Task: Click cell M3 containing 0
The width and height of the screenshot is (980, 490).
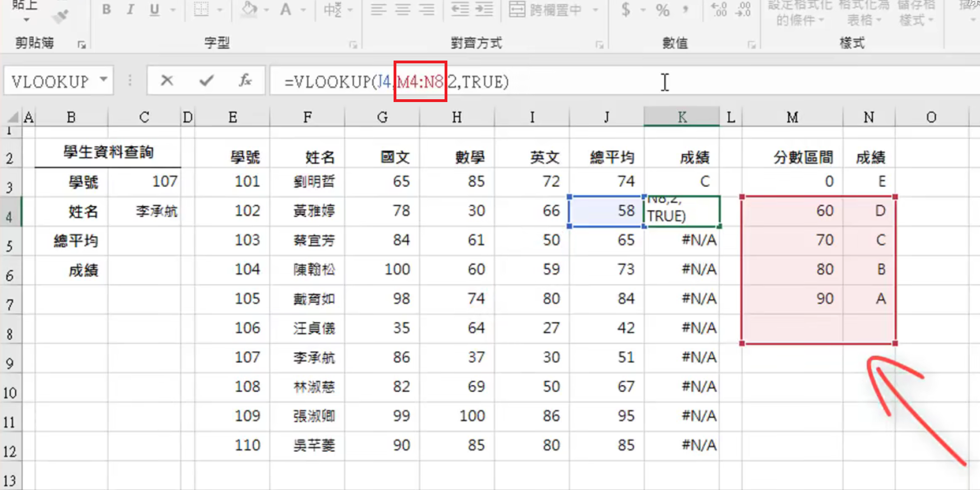Action: (792, 182)
